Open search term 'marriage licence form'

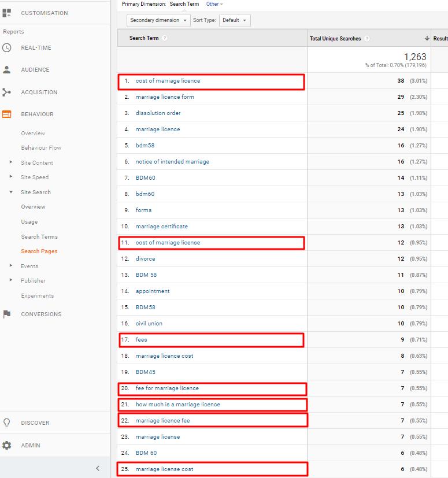coord(165,97)
